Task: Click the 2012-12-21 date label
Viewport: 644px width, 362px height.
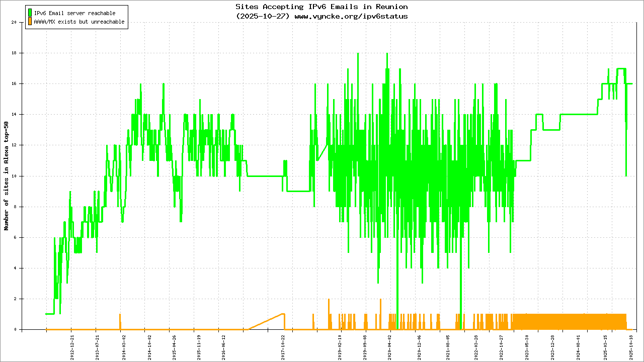Action: pos(71,346)
